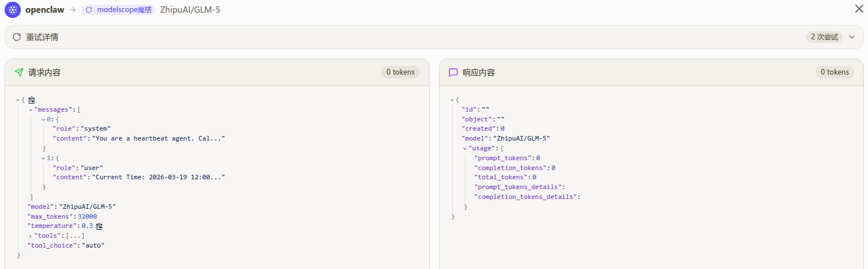Click ZhipuAI/GLM-5 title in header
Image resolution: width=868 pixels, height=269 pixels.
pos(190,10)
